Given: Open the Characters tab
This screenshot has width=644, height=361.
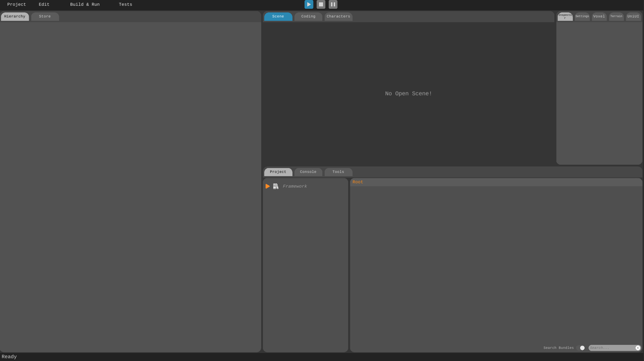Looking at the screenshot, I should (338, 16).
